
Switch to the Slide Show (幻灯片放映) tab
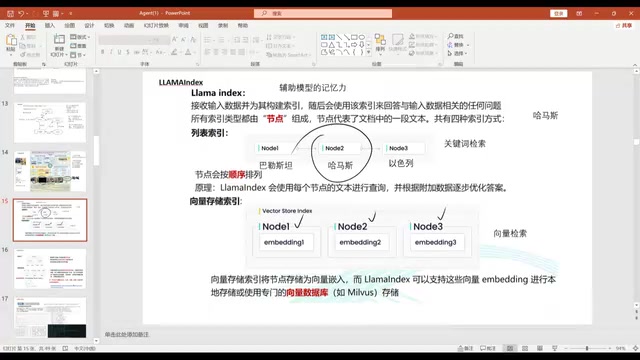(x=156, y=25)
